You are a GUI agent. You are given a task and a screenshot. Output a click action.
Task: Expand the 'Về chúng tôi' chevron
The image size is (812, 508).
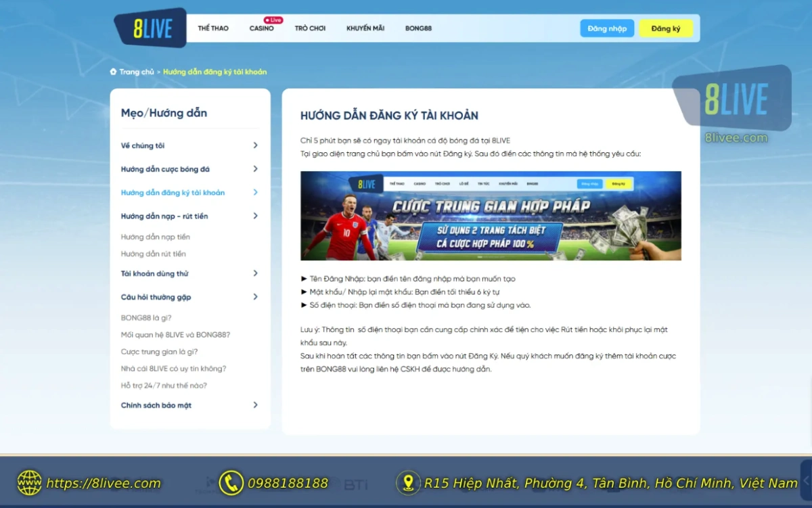[255, 145]
